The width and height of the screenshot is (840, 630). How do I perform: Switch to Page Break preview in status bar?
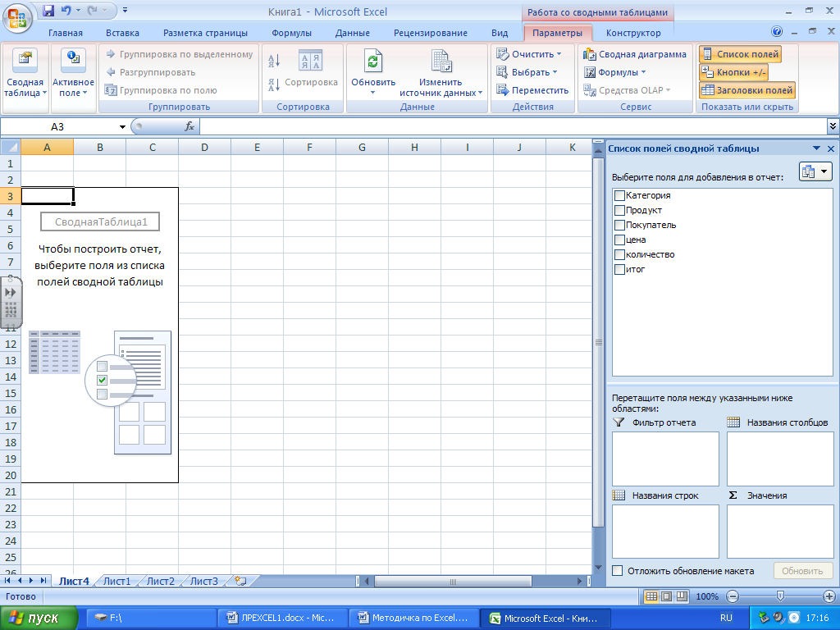pyautogui.click(x=682, y=596)
